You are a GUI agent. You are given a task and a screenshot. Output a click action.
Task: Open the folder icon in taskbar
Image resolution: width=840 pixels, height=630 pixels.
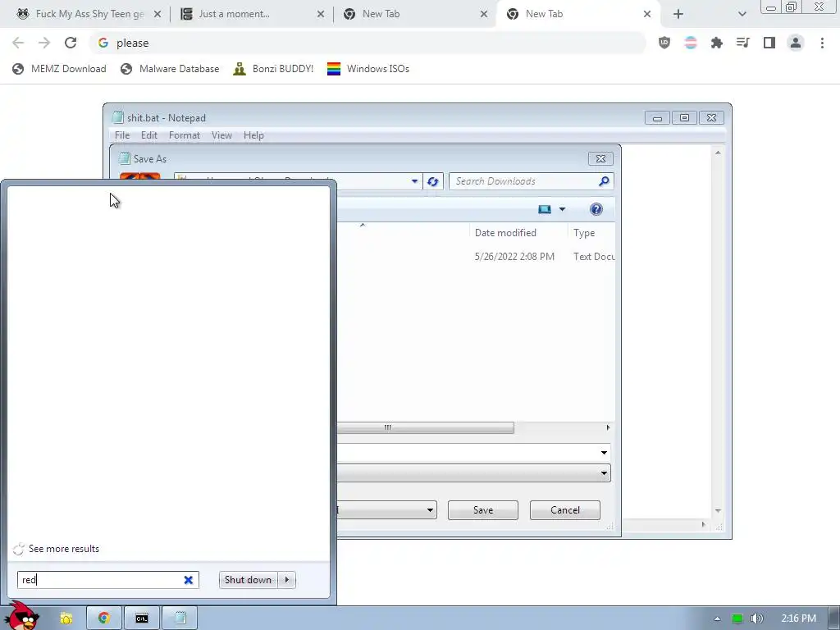tap(66, 619)
